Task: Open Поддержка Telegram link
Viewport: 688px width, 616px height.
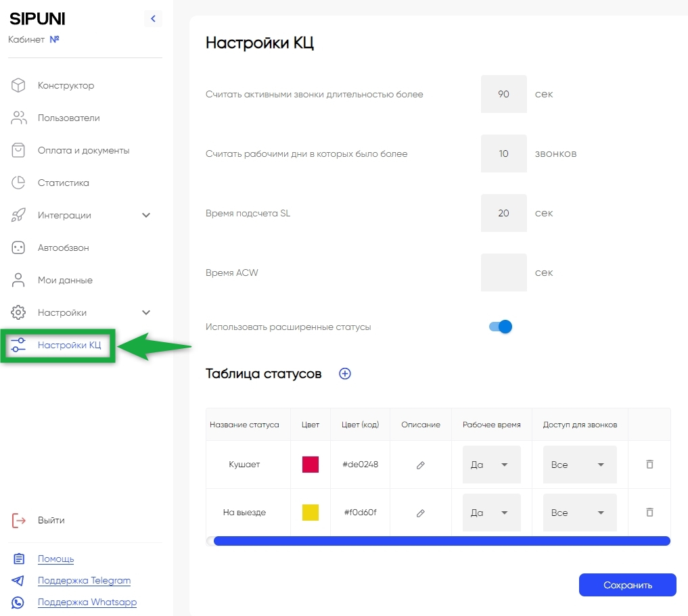Action: tap(85, 580)
